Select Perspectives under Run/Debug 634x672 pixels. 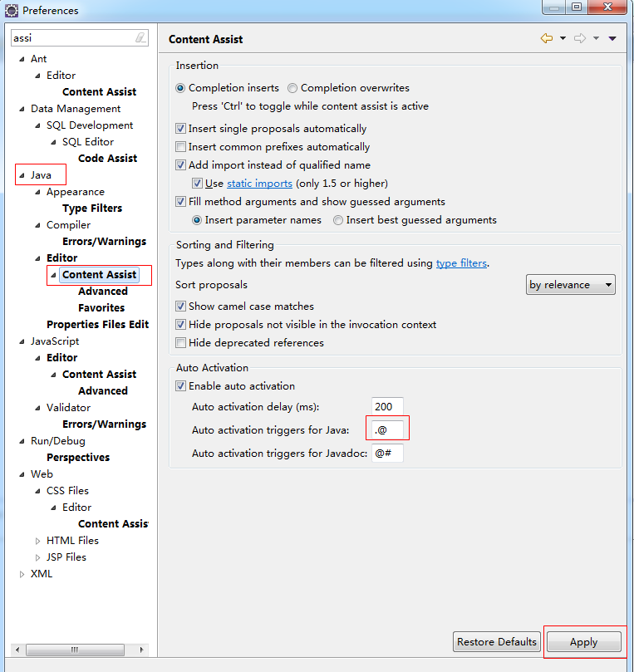[78, 458]
